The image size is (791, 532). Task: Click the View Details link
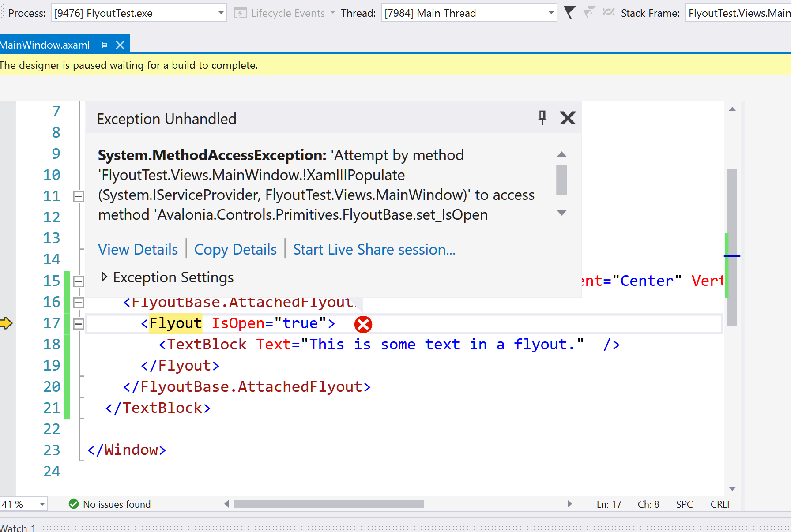point(138,249)
